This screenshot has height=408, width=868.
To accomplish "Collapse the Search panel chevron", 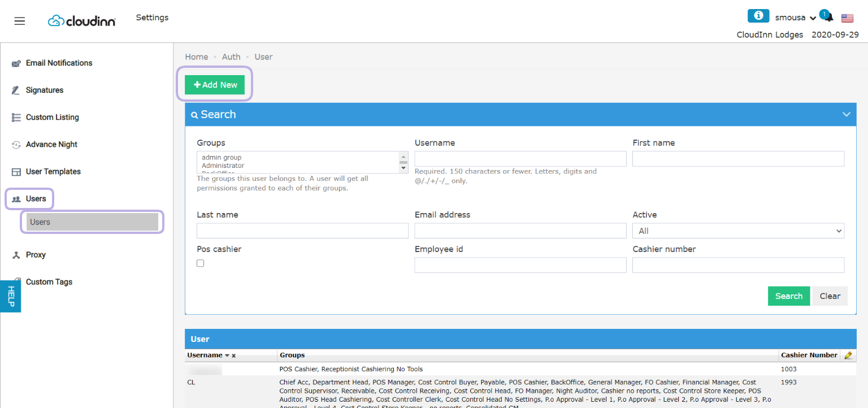I will click(x=847, y=114).
